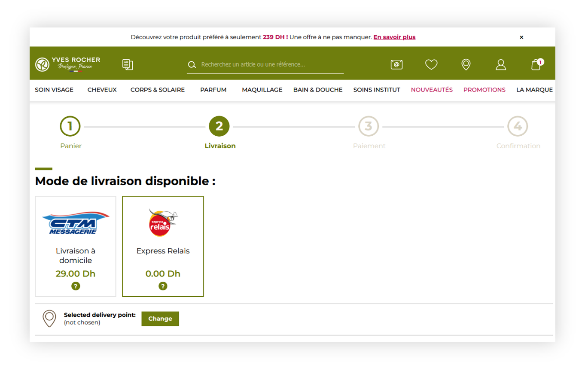The image size is (588, 374).
Task: Open the CHEVEUX menu
Action: [102, 90]
